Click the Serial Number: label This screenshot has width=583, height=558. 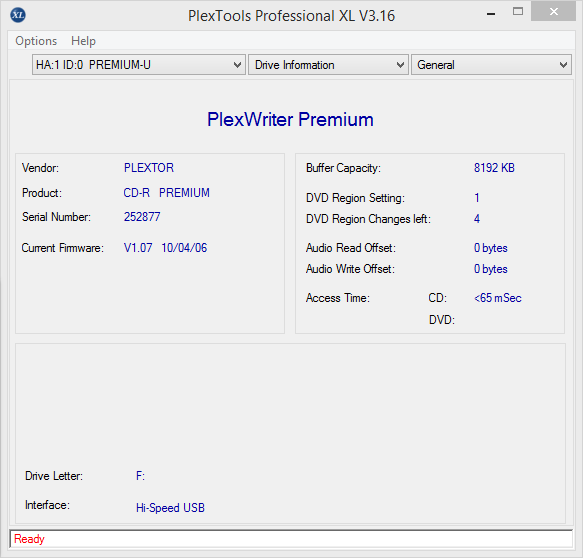[x=56, y=217]
